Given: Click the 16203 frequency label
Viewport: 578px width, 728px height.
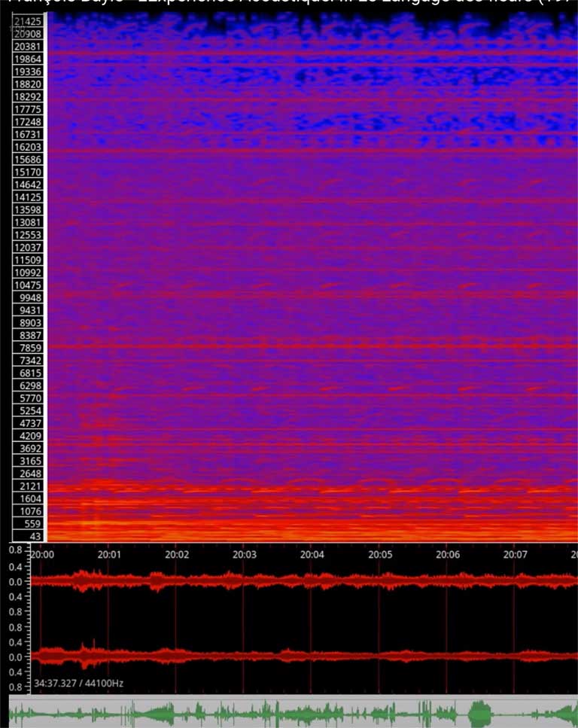Looking at the screenshot, I should tap(28, 147).
